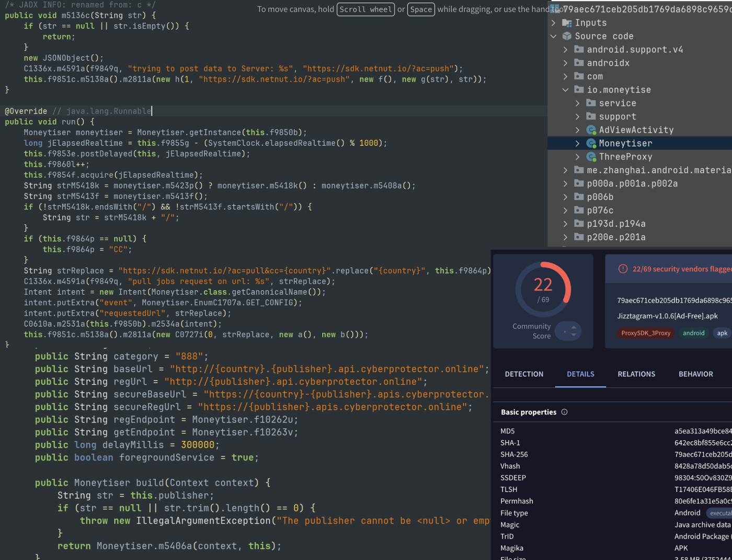Click the support package folder icon

coord(591,117)
